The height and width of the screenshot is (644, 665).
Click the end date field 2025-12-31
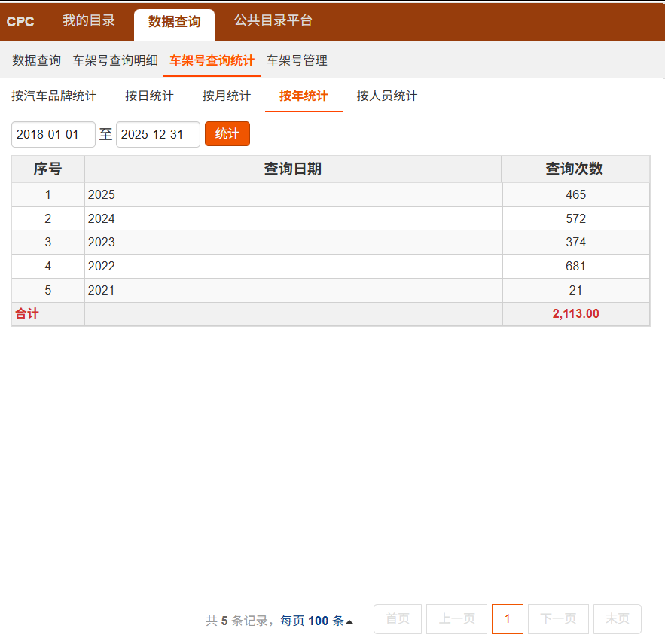point(157,134)
